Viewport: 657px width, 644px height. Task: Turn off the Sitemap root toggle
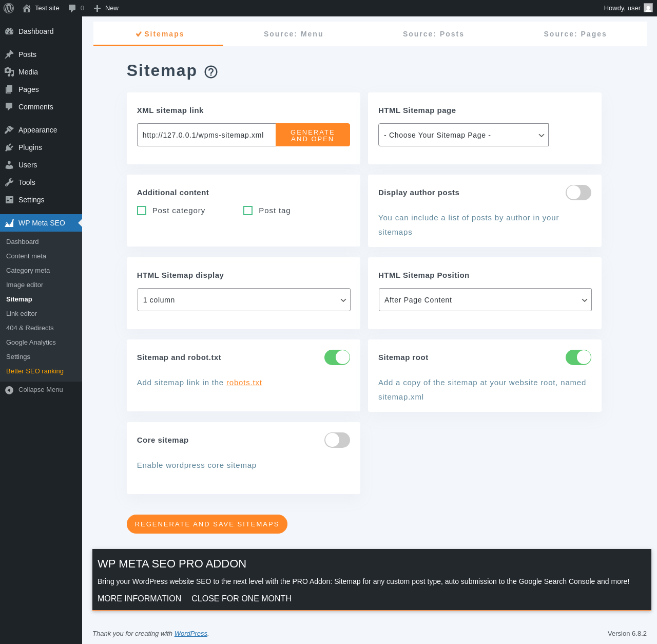click(x=578, y=357)
